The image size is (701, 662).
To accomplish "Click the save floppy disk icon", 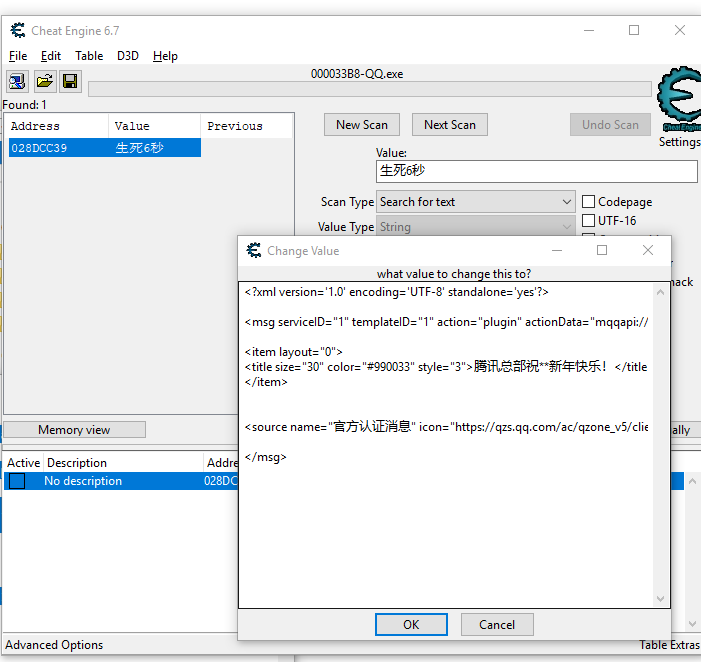I will (x=70, y=81).
